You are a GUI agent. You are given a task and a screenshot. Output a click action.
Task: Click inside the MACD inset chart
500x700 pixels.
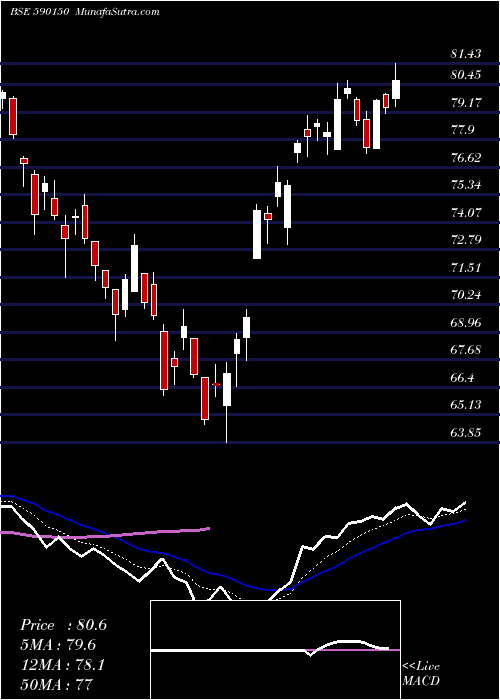click(275, 650)
